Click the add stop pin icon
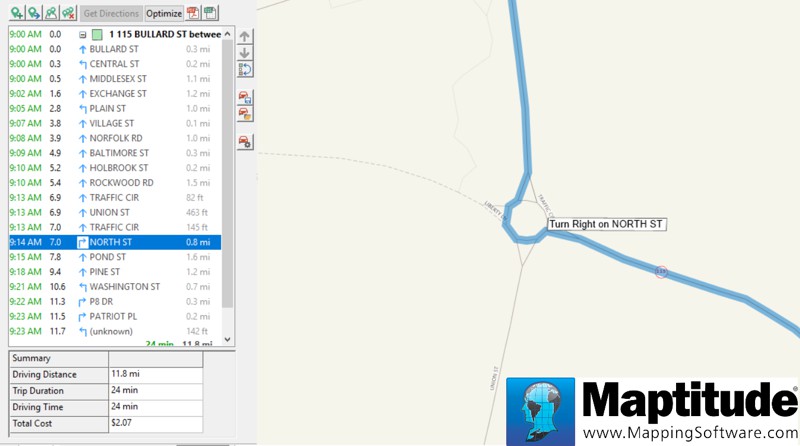Image resolution: width=800 pixels, height=446 pixels. (x=17, y=13)
